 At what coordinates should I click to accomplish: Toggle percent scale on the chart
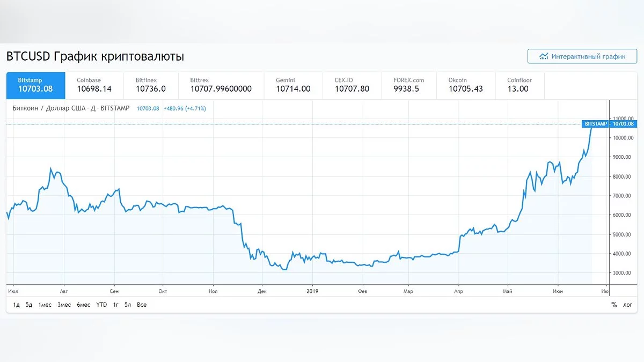point(614,305)
